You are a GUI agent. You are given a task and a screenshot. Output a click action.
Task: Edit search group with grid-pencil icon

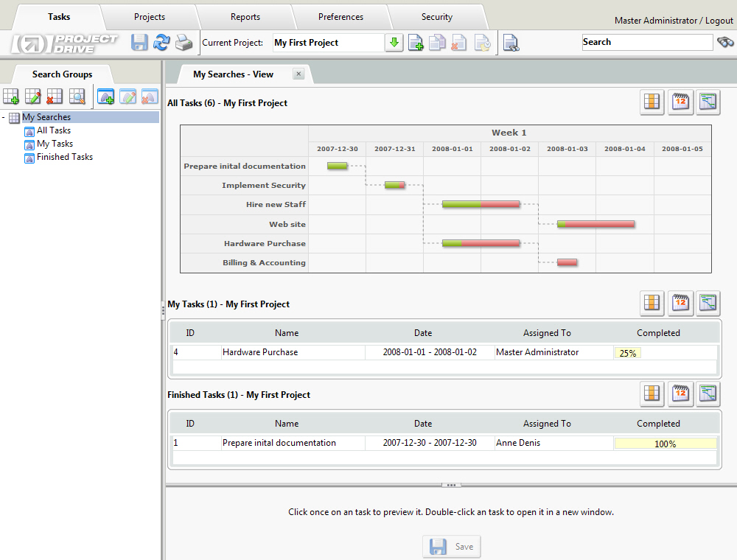click(x=33, y=97)
